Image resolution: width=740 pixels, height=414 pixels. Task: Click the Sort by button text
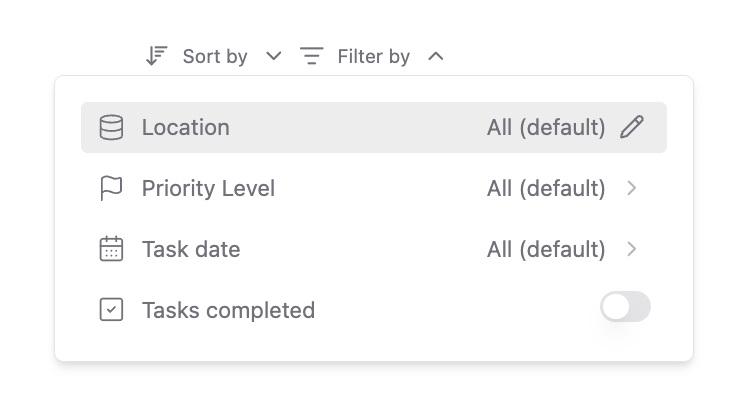click(215, 57)
